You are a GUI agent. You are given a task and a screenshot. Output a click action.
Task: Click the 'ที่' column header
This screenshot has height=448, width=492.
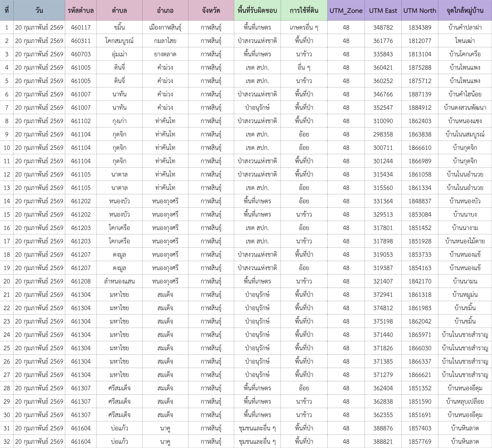(7, 11)
